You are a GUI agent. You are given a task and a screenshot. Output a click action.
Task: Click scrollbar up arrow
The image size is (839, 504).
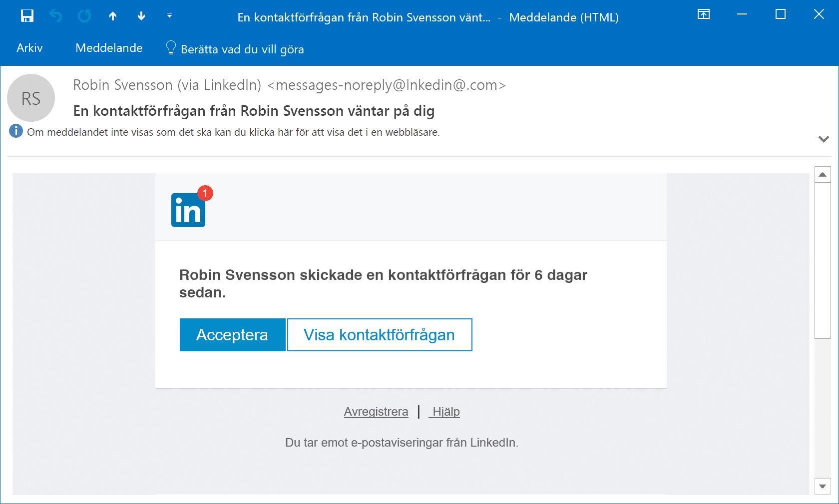tap(823, 175)
